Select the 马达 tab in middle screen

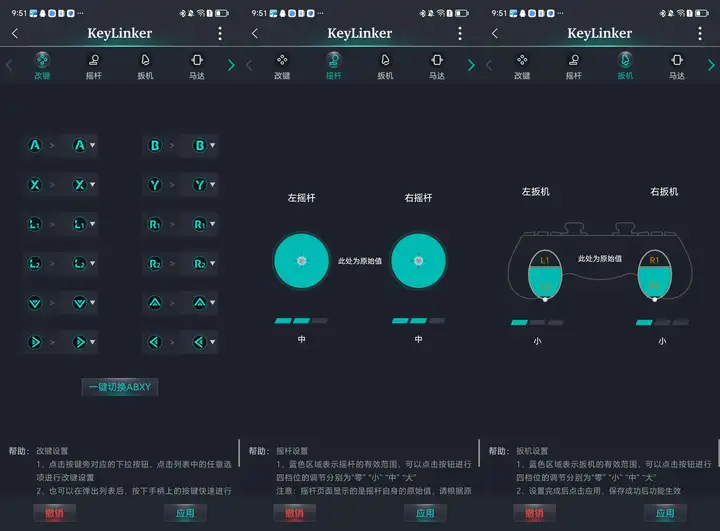point(437,66)
